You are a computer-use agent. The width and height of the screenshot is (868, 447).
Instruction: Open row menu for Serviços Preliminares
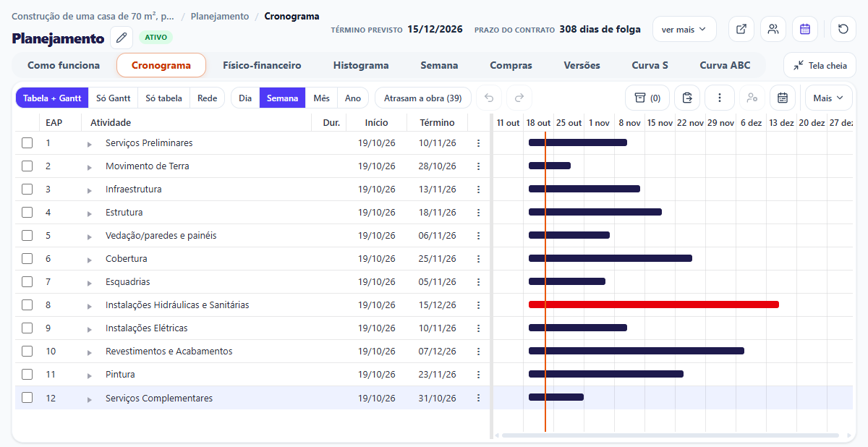pyautogui.click(x=478, y=143)
